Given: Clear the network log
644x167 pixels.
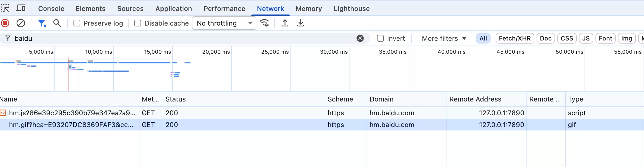Looking at the screenshot, I should tap(21, 23).
